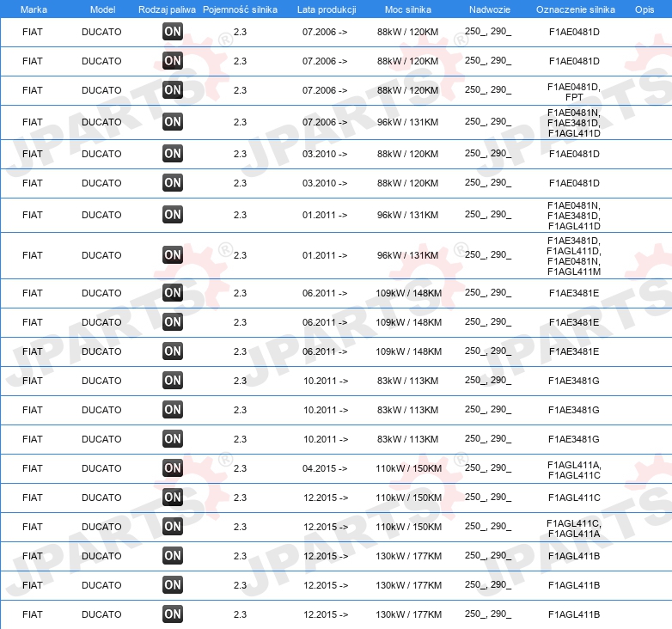Click the ON fuel icon in the 04.2015 row

point(173,468)
